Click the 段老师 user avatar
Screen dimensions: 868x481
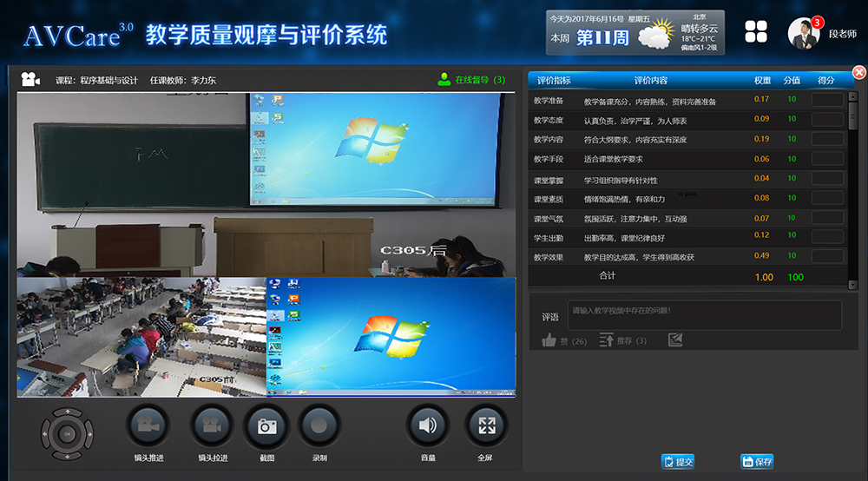(x=803, y=33)
